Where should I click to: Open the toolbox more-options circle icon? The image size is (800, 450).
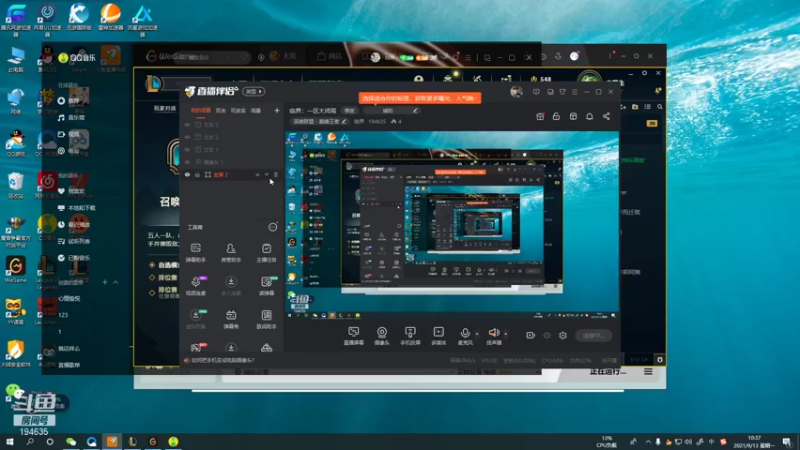tap(273, 227)
